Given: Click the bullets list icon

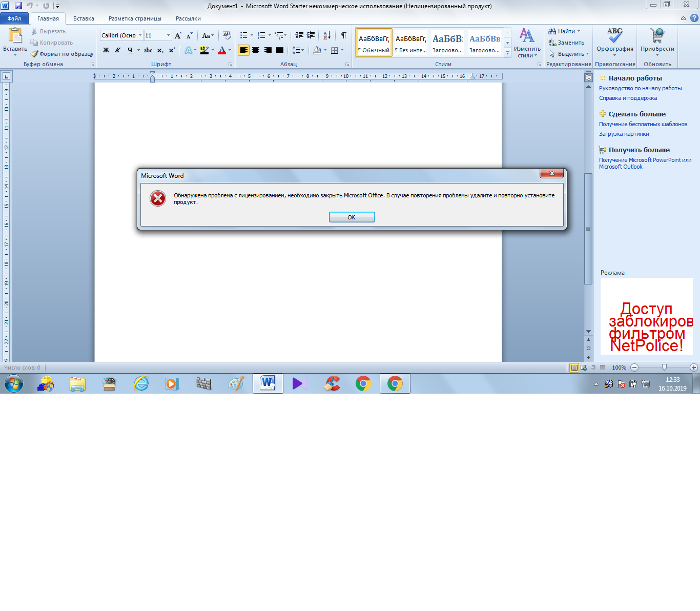Looking at the screenshot, I should (244, 35).
